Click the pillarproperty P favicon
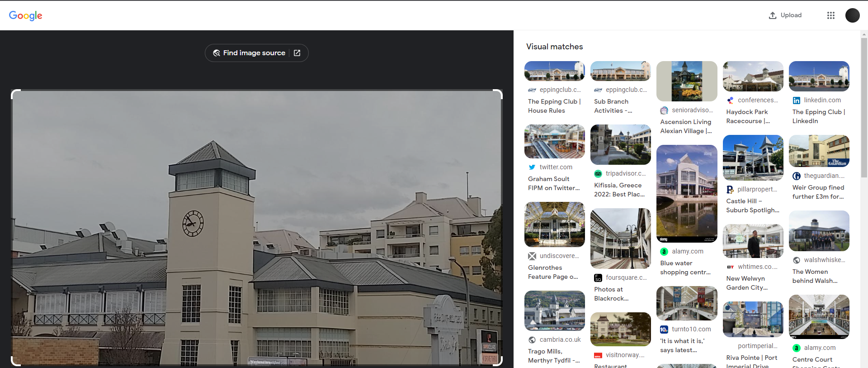868x368 pixels. [730, 189]
